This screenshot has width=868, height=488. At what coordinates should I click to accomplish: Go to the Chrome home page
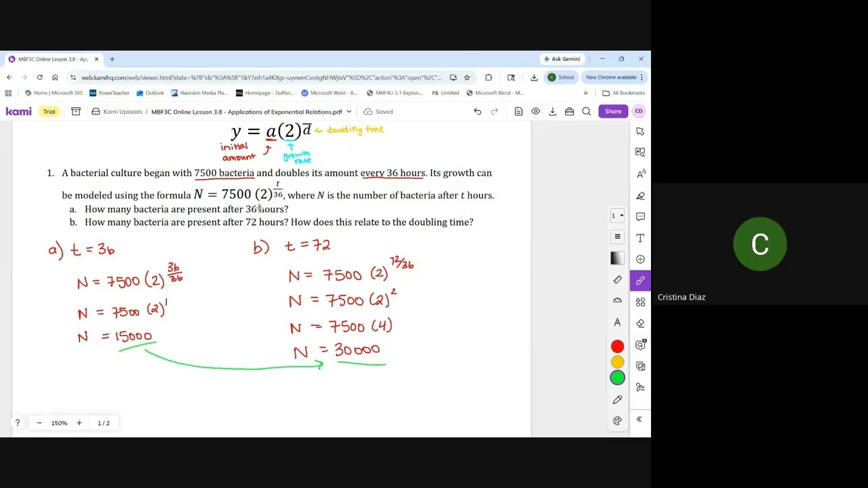click(55, 77)
